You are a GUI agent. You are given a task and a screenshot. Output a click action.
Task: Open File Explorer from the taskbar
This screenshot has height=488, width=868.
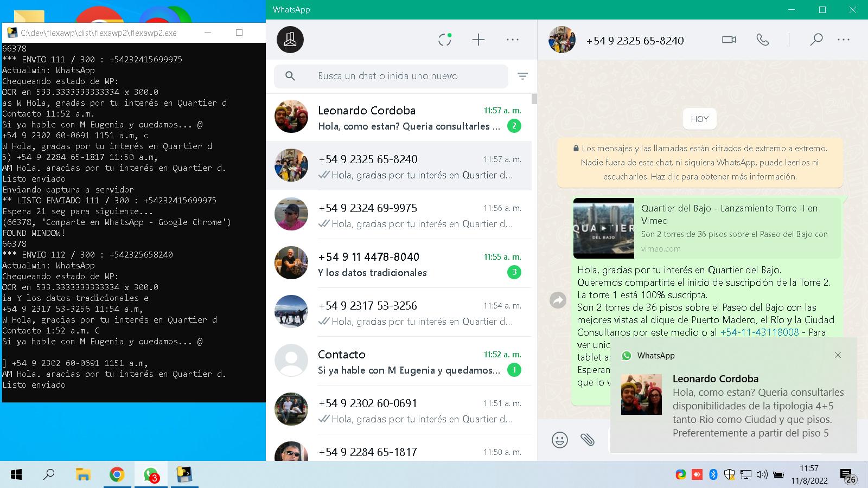[82, 475]
